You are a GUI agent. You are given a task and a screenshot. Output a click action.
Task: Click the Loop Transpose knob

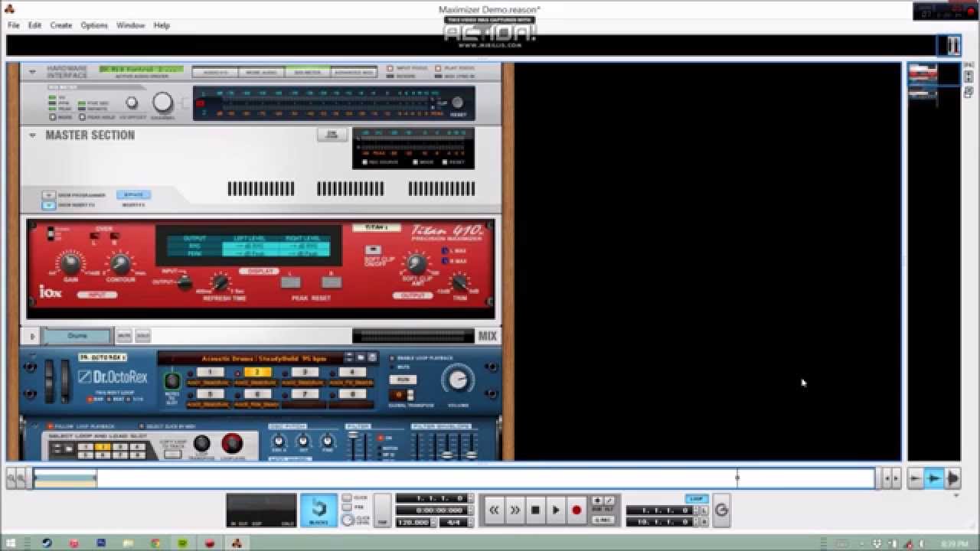202,443
